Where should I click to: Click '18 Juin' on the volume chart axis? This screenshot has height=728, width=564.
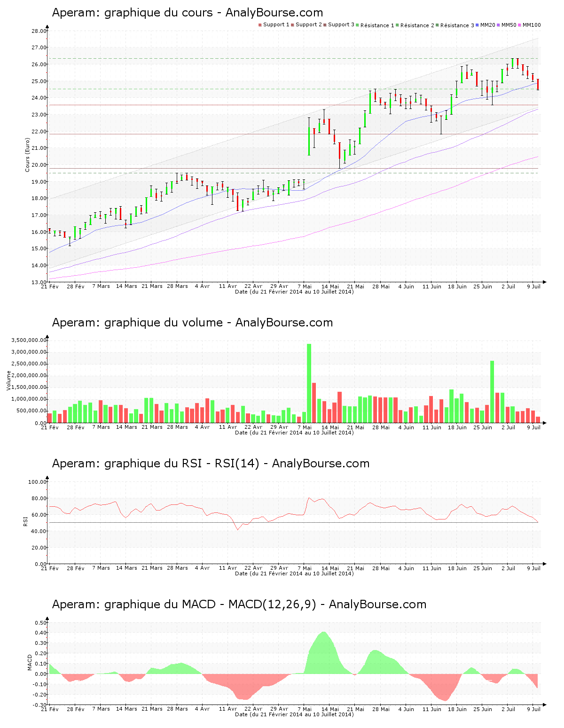[x=457, y=427]
